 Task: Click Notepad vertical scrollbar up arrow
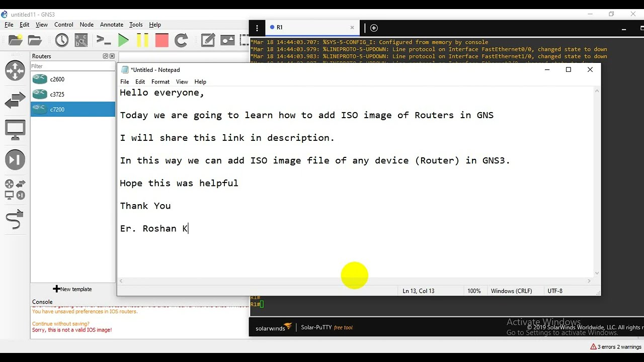tap(597, 91)
